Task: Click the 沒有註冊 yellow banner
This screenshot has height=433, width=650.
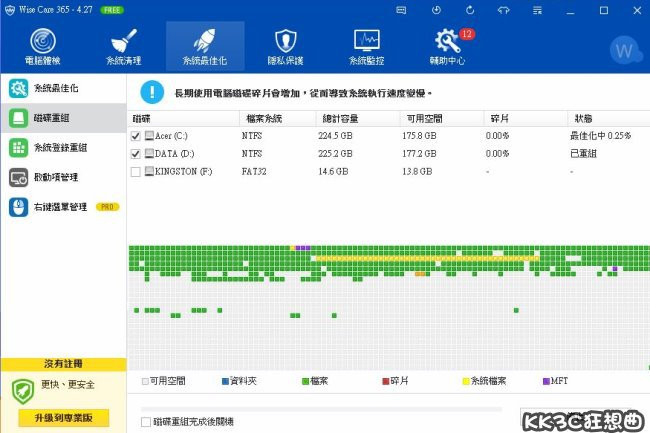Action: coord(63,364)
